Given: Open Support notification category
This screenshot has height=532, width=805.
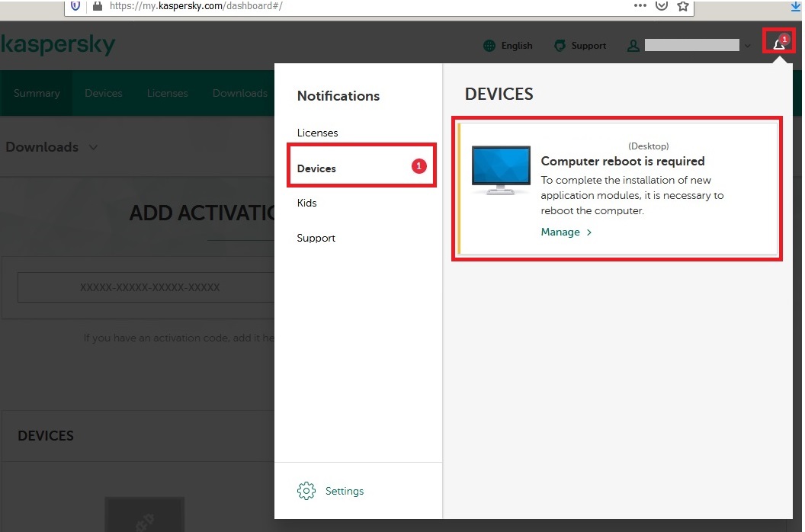Looking at the screenshot, I should (x=316, y=238).
